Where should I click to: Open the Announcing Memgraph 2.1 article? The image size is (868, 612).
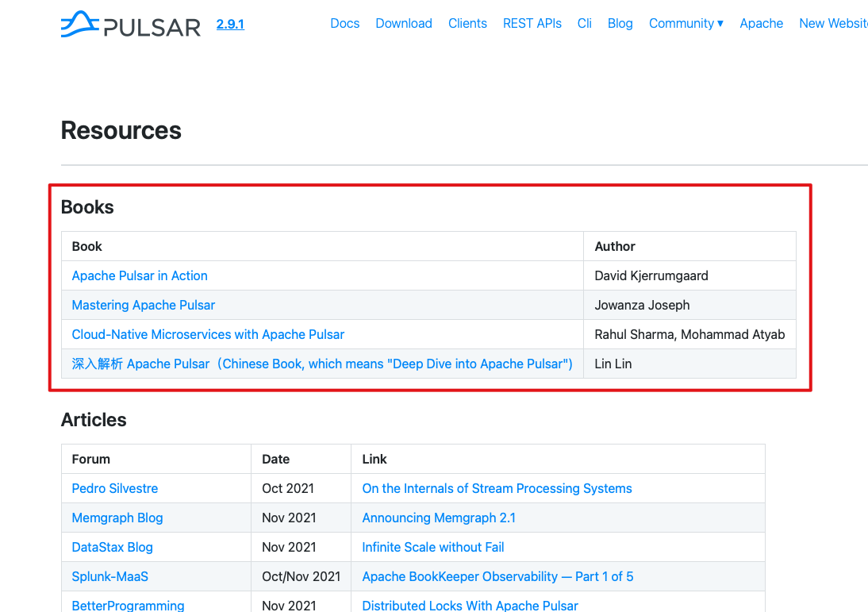click(439, 518)
